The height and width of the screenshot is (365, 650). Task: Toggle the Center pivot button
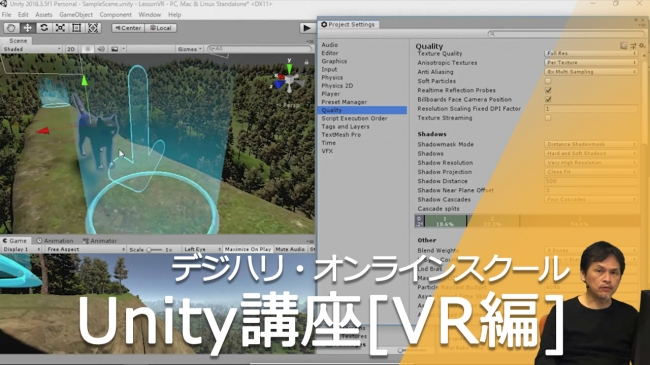pyautogui.click(x=128, y=28)
